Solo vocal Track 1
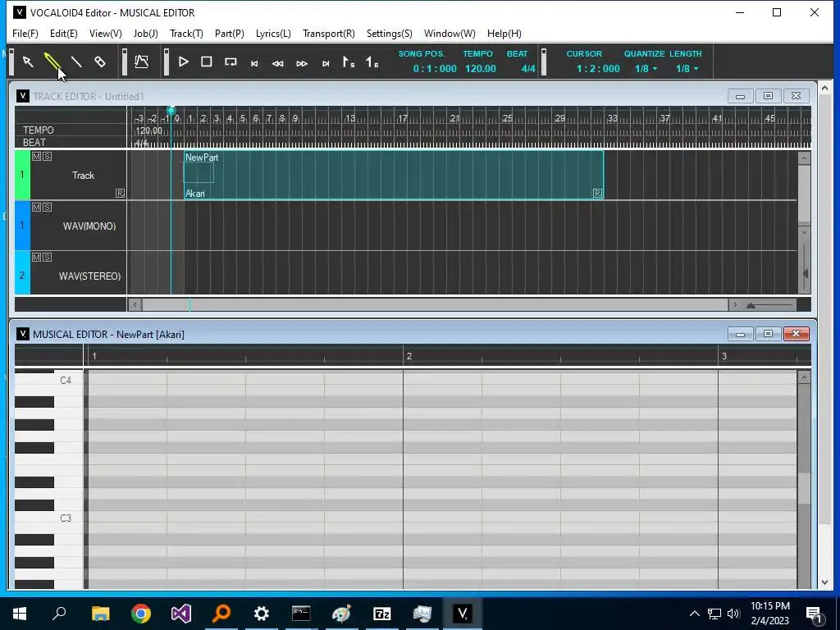 (47, 157)
